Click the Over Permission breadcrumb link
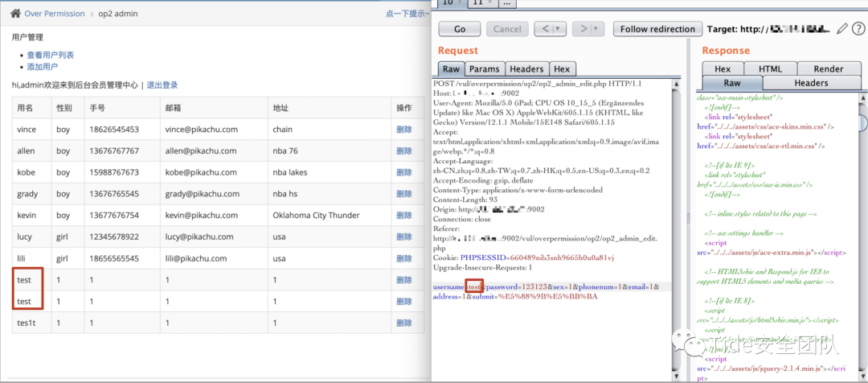 coord(55,14)
